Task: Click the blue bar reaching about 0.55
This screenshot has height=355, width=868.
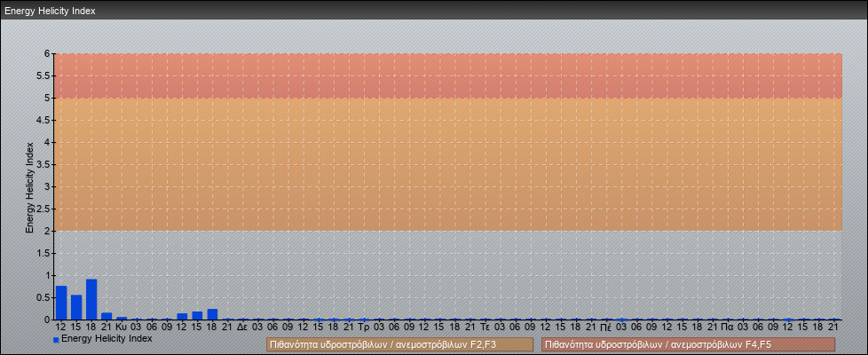Action: (76, 307)
